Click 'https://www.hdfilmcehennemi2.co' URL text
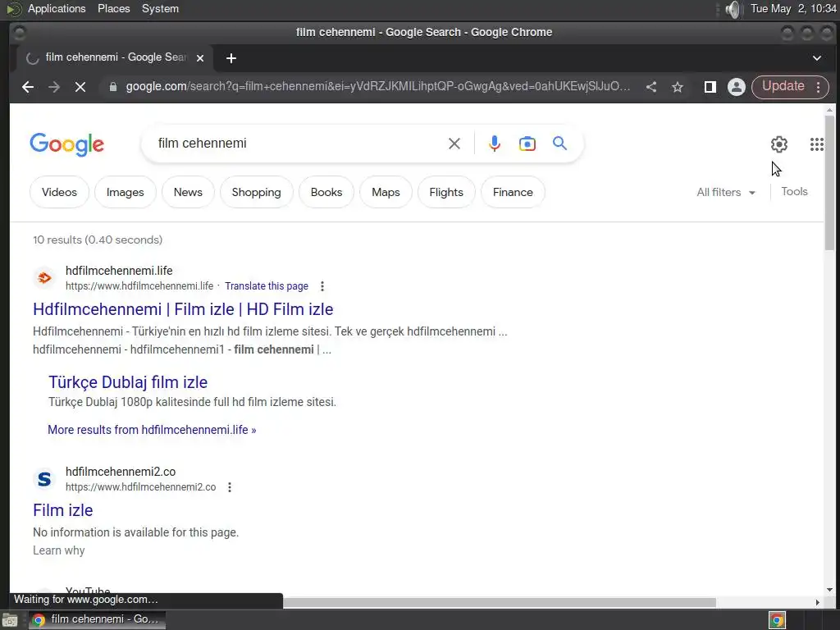The width and height of the screenshot is (840, 630). [x=140, y=487]
